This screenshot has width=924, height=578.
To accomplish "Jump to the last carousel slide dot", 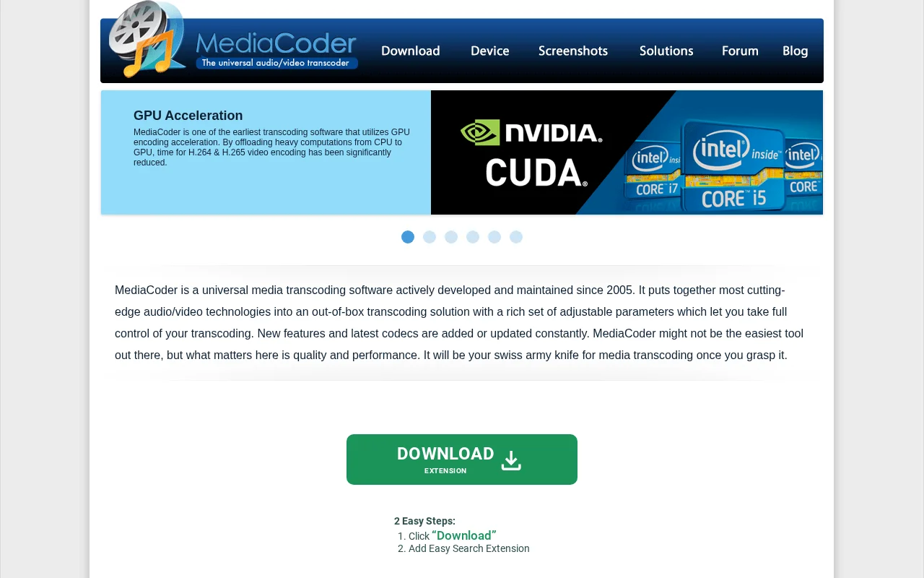I will click(x=516, y=237).
